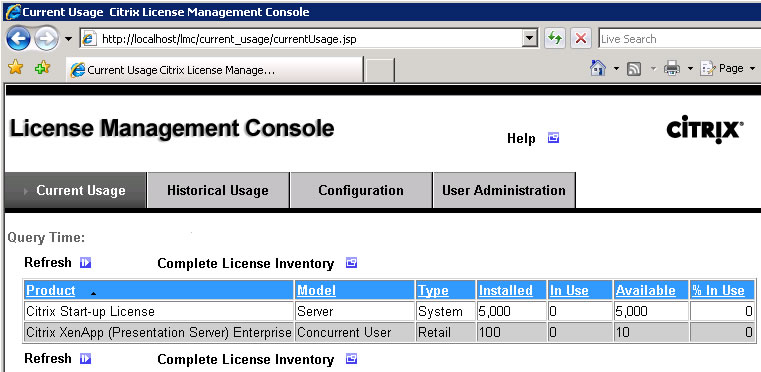Click the bottom Refresh link
The height and width of the screenshot is (372, 761).
48,359
